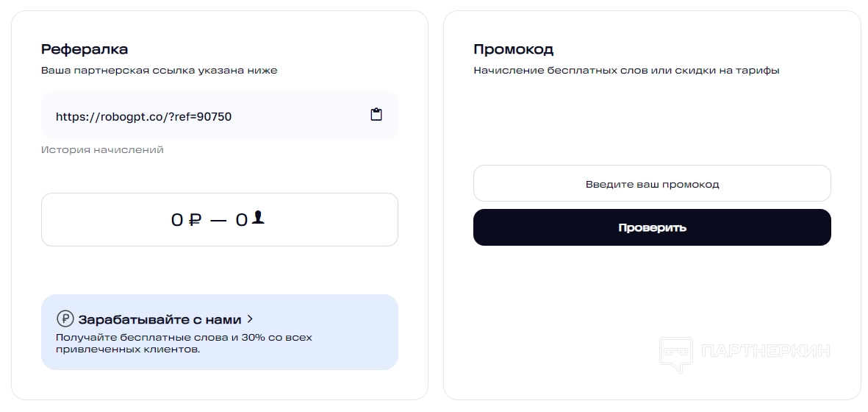Click the referred users person icon

(257, 217)
